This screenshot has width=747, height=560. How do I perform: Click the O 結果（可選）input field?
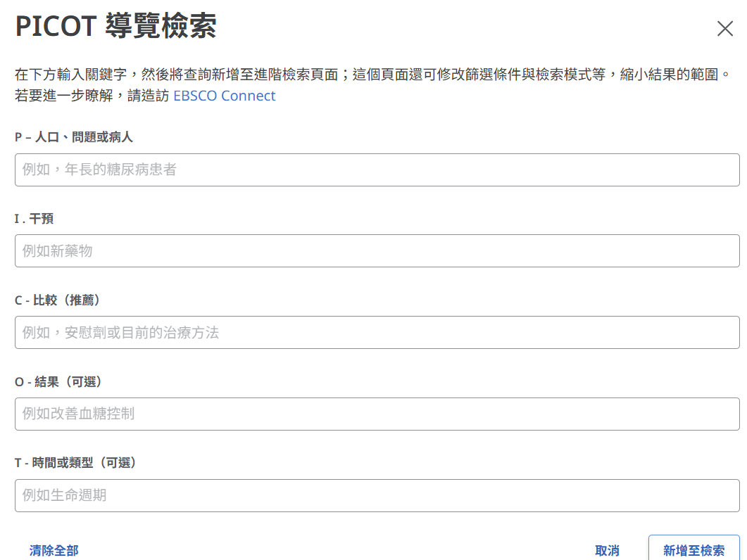click(373, 414)
